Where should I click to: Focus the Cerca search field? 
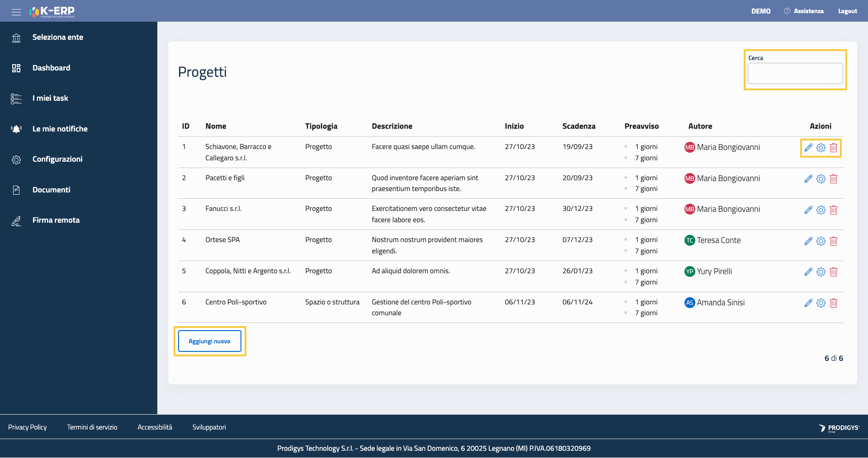click(795, 74)
